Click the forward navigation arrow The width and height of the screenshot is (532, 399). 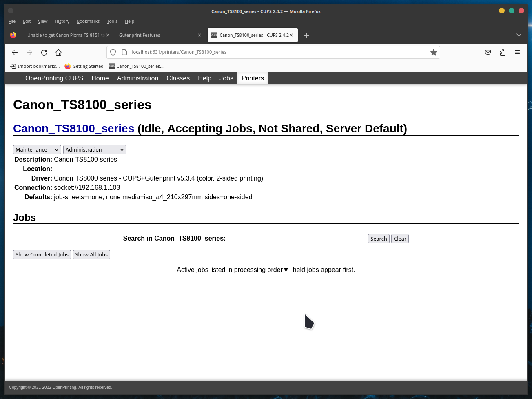click(x=29, y=52)
